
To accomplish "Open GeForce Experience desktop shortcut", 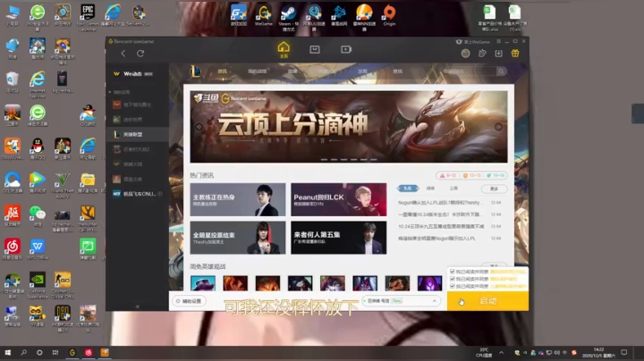I will click(x=38, y=285).
